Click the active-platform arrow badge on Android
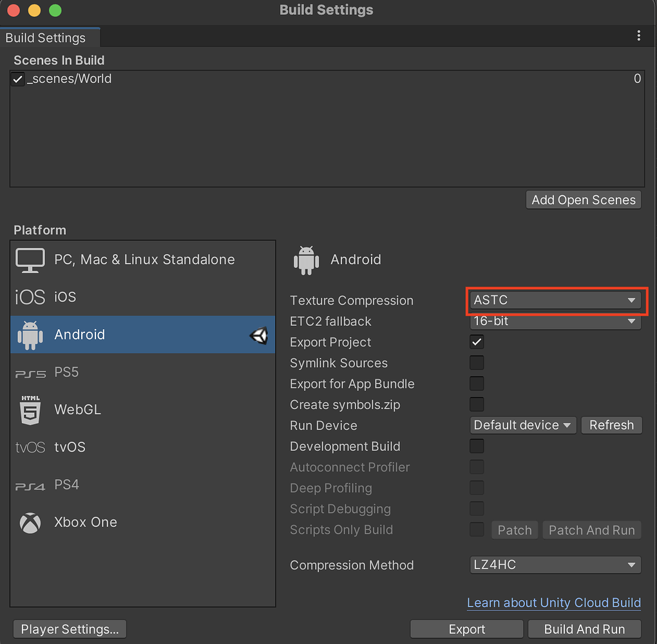The width and height of the screenshot is (657, 644). point(258,335)
